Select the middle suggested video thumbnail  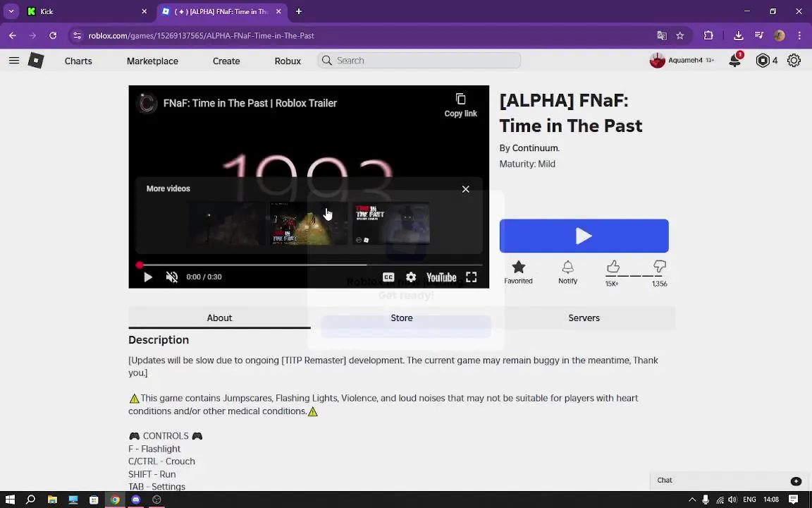(309, 224)
